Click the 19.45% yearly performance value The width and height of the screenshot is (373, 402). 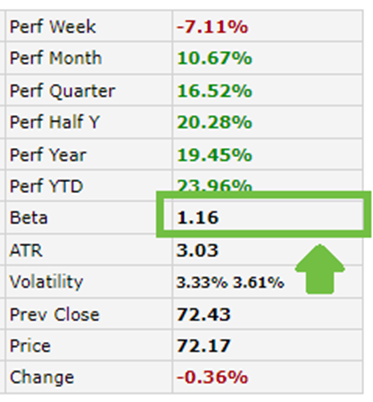[x=214, y=155]
